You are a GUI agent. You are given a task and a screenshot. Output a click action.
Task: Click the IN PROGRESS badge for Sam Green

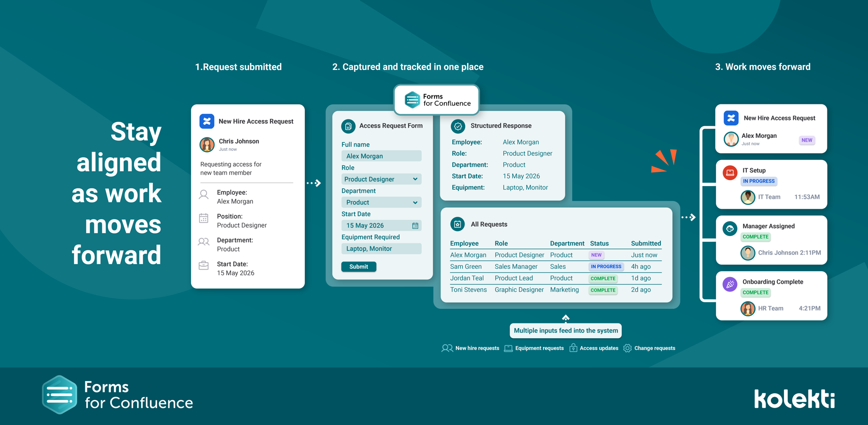(606, 267)
